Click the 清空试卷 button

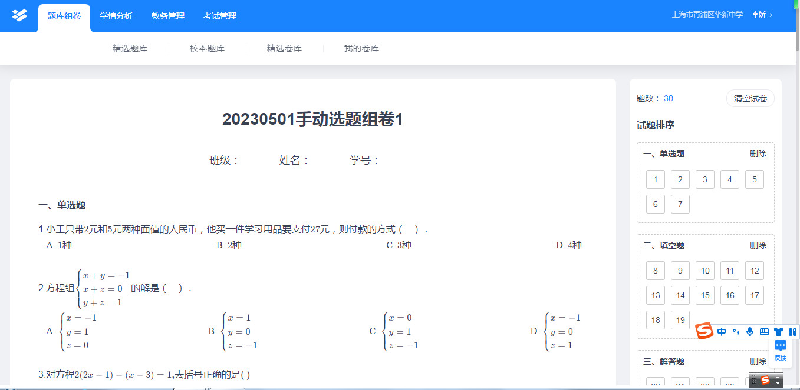(750, 99)
